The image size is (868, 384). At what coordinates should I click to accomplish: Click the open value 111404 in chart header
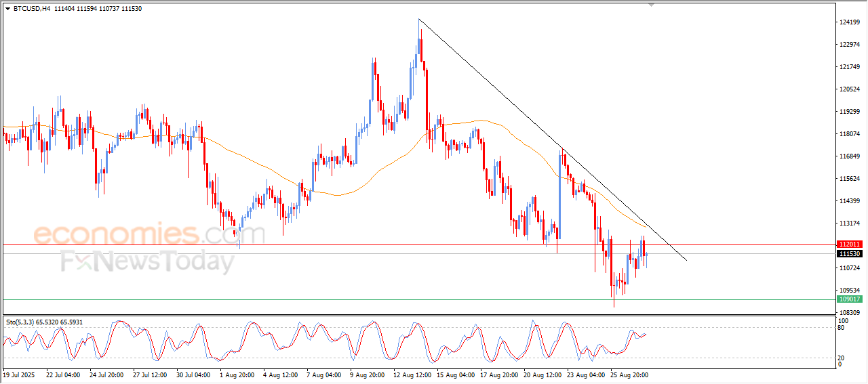coord(66,8)
